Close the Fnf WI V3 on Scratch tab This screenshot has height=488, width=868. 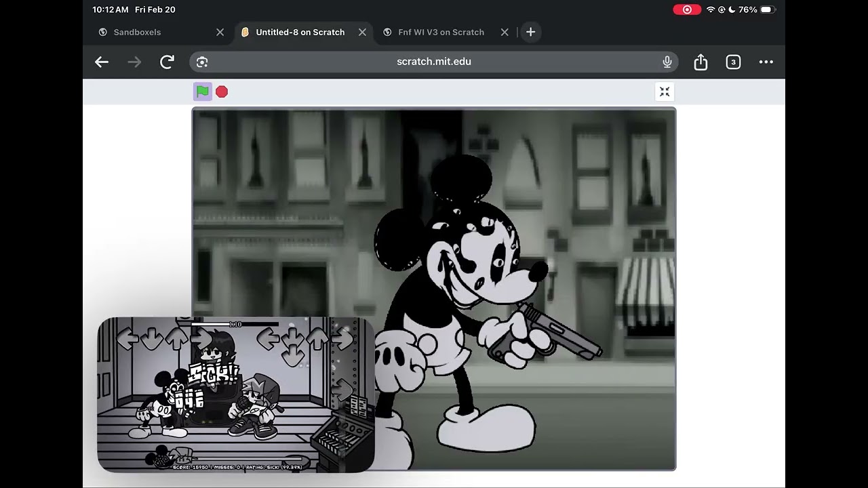[x=505, y=32]
